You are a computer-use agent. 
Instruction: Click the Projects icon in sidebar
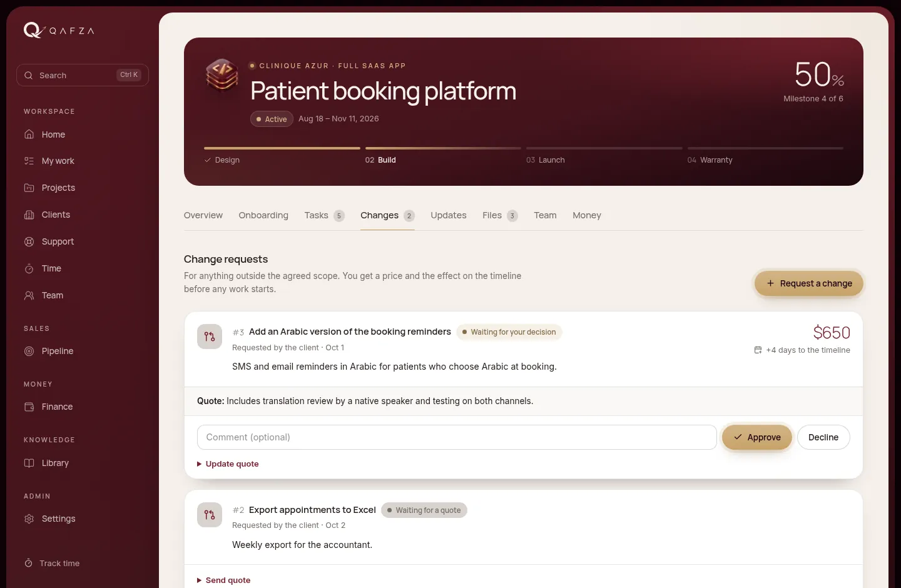pyautogui.click(x=29, y=188)
